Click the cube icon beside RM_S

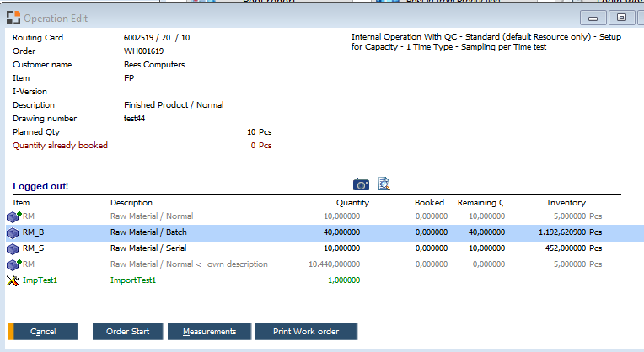pyautogui.click(x=13, y=248)
